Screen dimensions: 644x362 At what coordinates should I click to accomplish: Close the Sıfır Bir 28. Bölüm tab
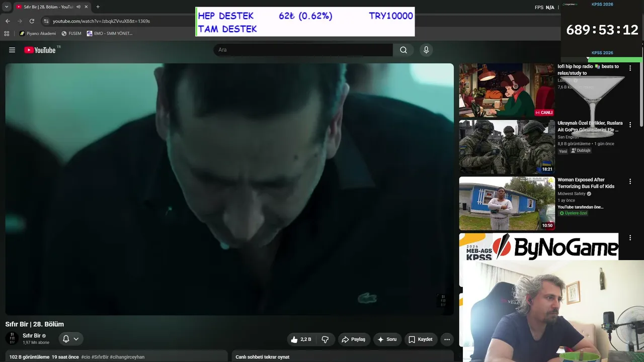[87, 7]
